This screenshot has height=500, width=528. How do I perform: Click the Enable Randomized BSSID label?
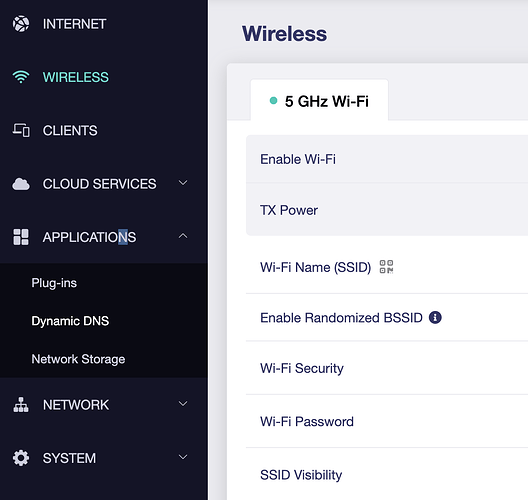tap(341, 318)
